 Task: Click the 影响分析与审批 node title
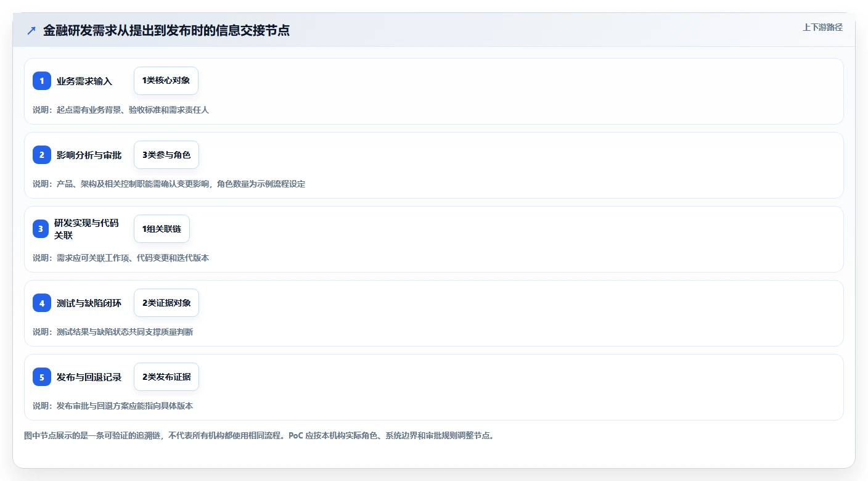89,155
